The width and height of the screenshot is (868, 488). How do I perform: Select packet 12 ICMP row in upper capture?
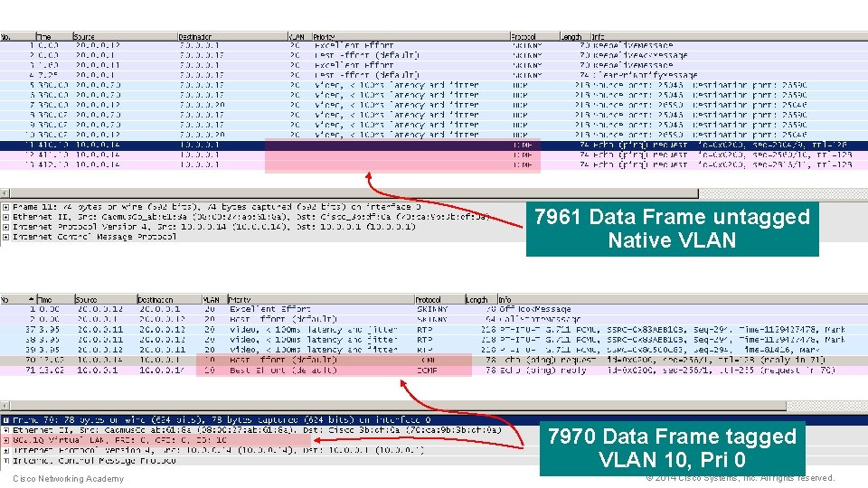[434, 155]
